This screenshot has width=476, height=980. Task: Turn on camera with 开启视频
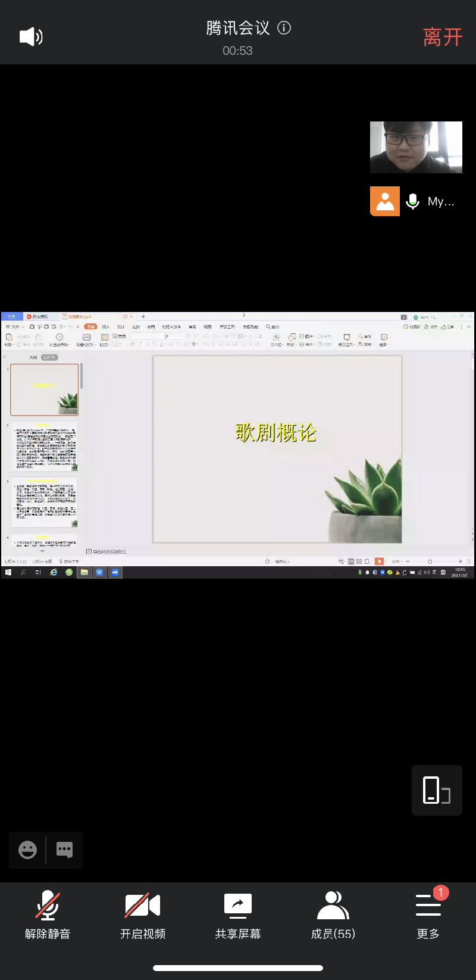143,915
